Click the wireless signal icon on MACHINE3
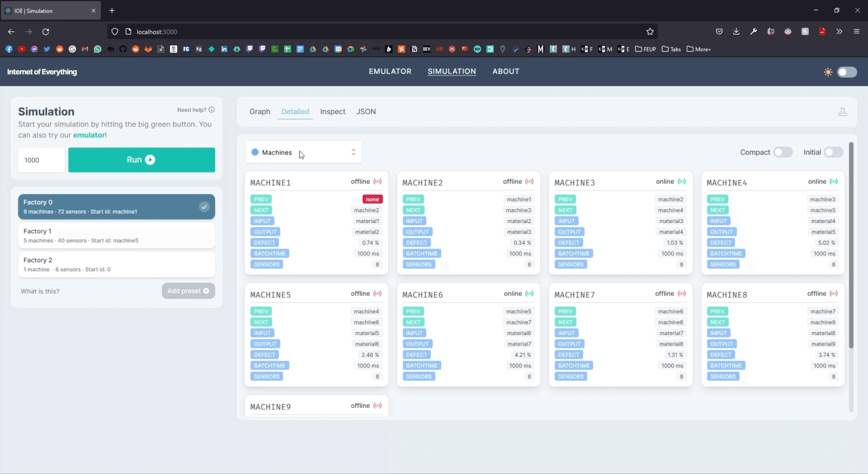Screen dimensions: 868x474 681,182
